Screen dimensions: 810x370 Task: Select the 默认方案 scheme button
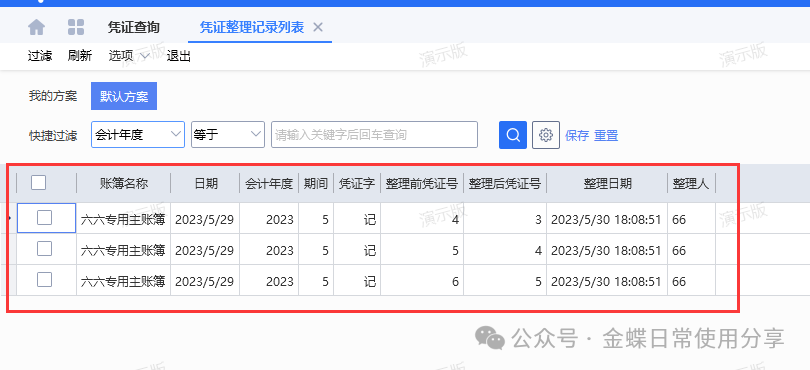(124, 96)
